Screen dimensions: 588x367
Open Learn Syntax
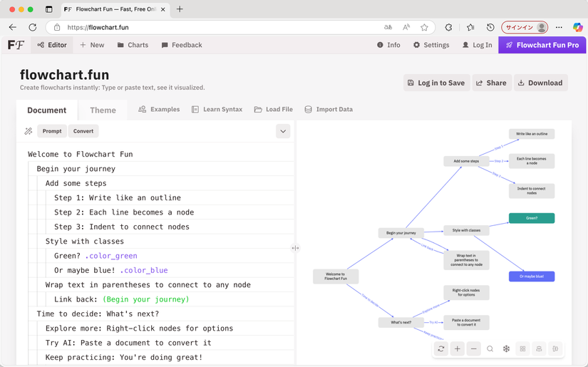[x=217, y=110]
